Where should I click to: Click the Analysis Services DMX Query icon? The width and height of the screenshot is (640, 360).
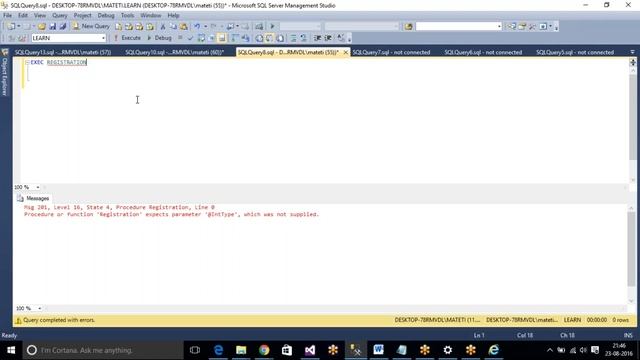(140, 27)
